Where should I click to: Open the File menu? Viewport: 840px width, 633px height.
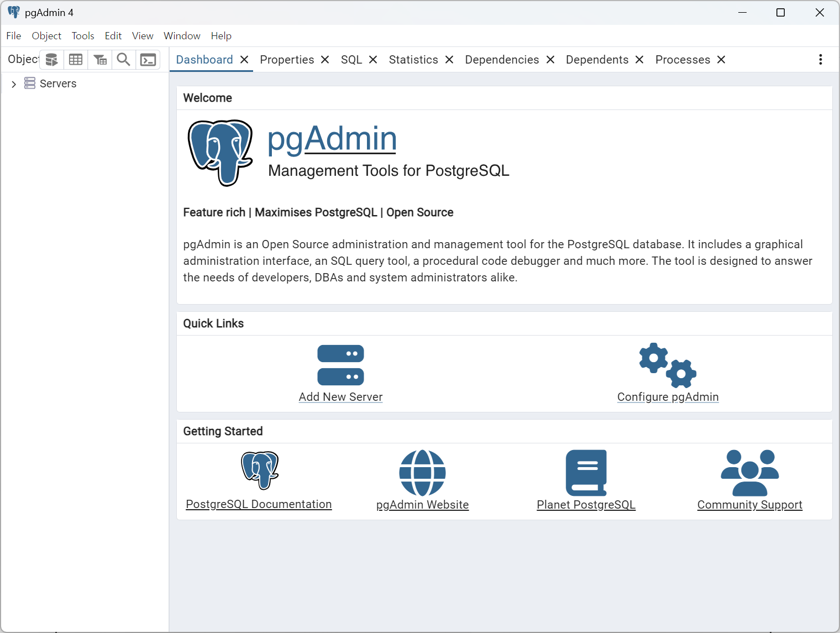14,36
